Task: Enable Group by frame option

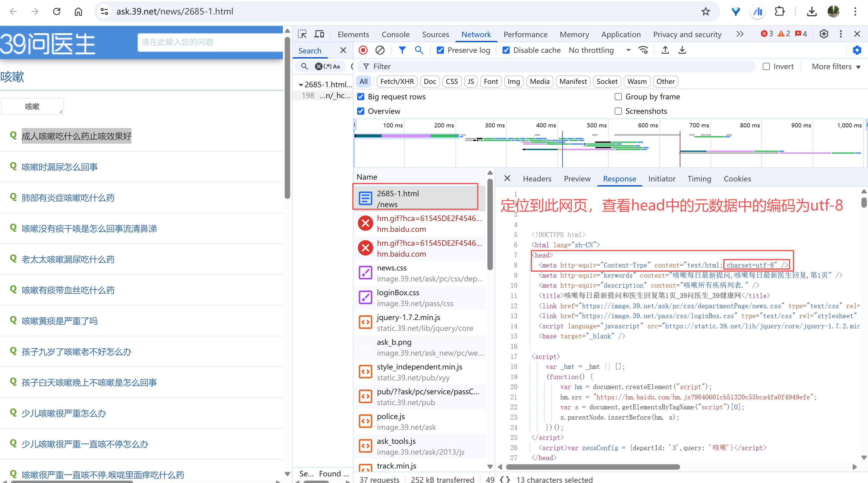Action: [618, 97]
